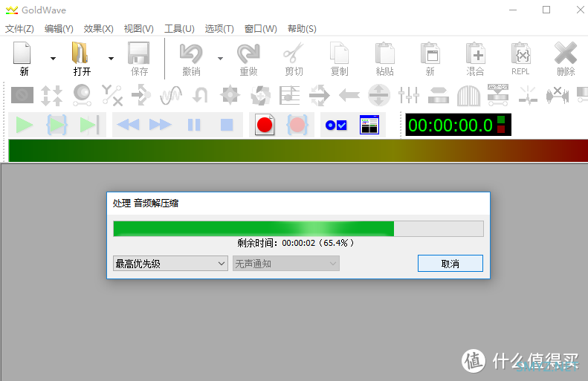This screenshot has height=381, width=588.
Task: Open control properties with the blue checkbox icon
Action: [x=337, y=125]
